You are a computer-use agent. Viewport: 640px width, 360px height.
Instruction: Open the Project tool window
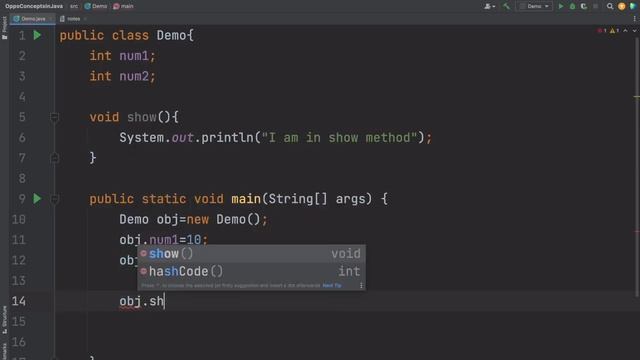click(x=4, y=28)
